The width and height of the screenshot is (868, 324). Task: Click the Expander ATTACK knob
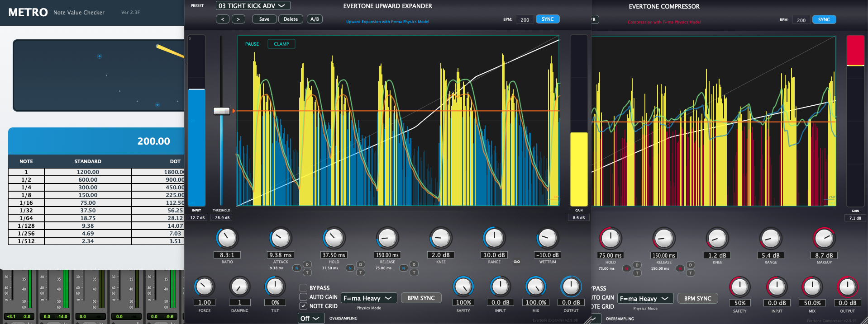tap(281, 238)
